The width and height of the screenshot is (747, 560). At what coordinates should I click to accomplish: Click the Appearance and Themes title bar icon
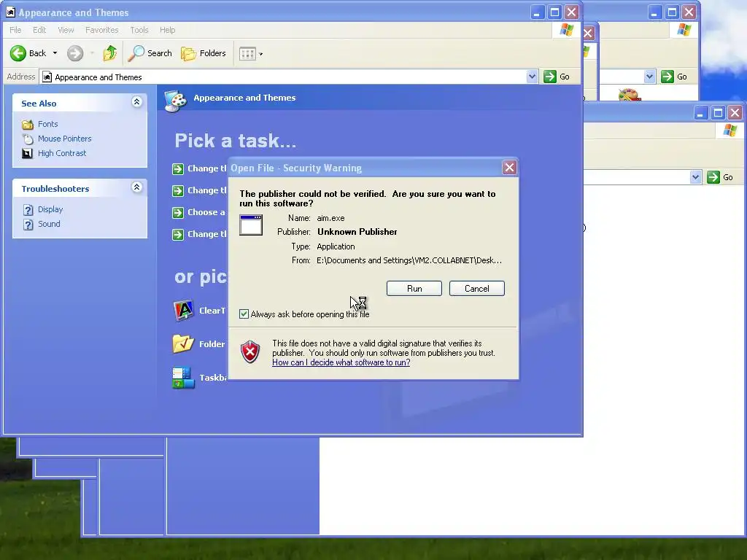coord(10,12)
